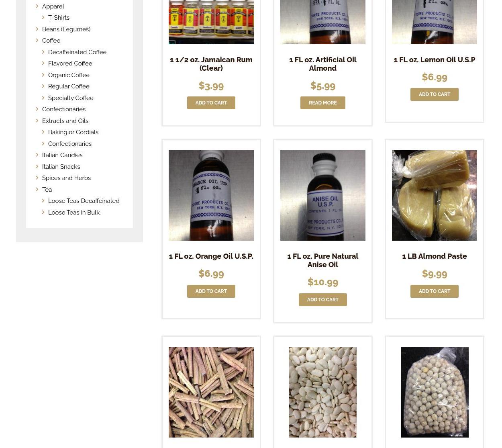Add Jamaican Rum (Clear) to cart

tap(211, 103)
